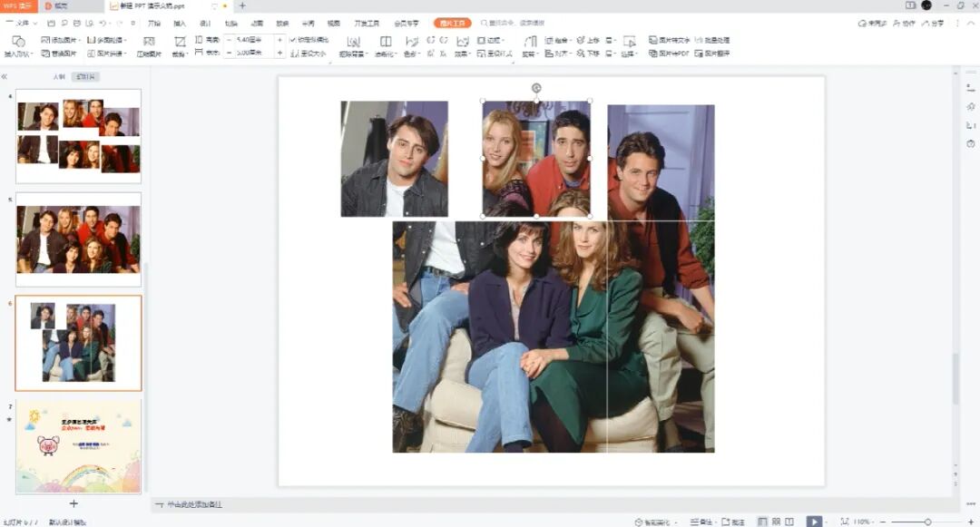This screenshot has width=980, height=527.
Task: Click Reset Size (重设大小)
Action: pyautogui.click(x=309, y=54)
